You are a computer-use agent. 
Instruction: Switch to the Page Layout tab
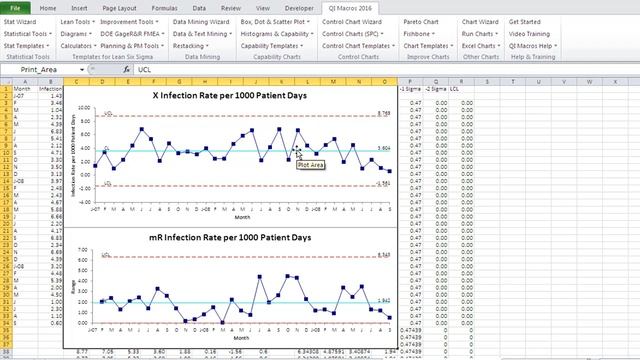119,8
